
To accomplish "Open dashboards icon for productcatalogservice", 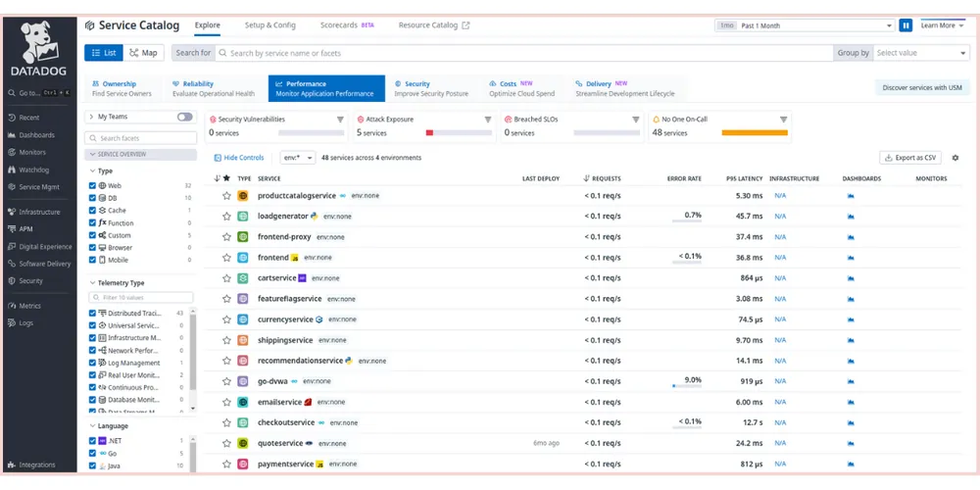I will coord(850,196).
